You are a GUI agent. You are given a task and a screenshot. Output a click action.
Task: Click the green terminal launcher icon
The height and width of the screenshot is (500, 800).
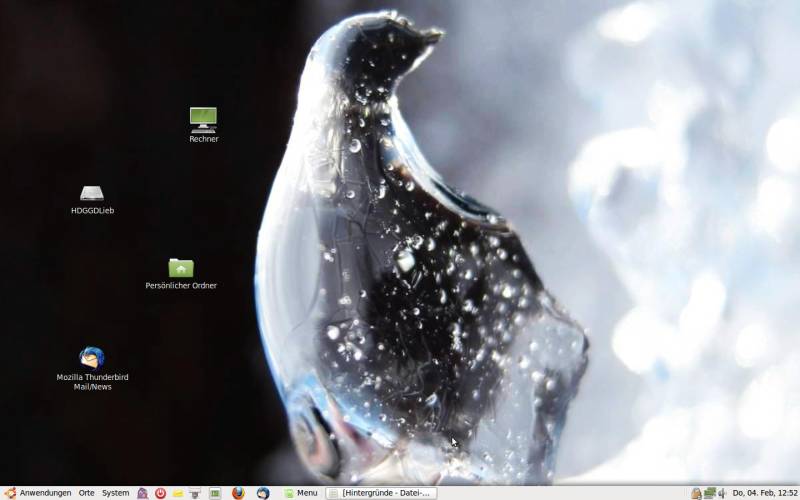(215, 493)
